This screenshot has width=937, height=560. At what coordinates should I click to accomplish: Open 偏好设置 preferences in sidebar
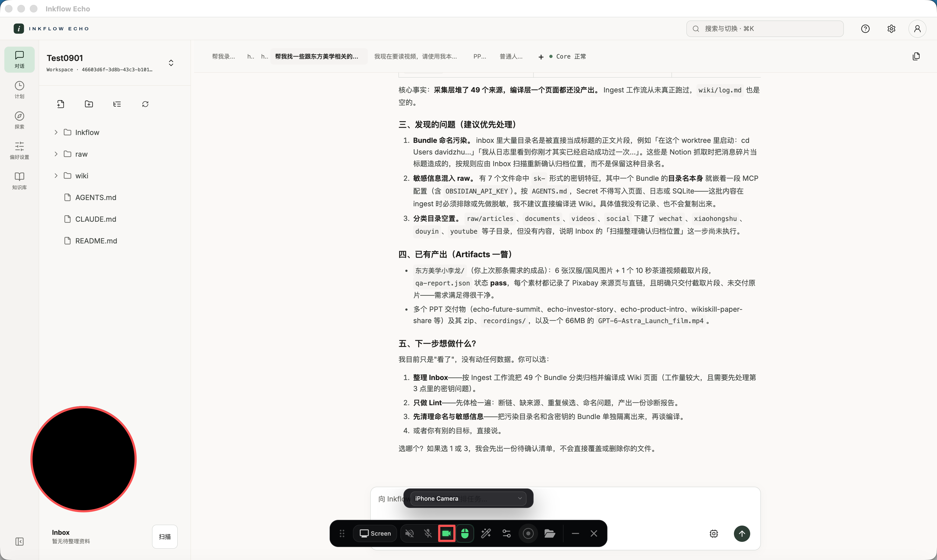click(x=19, y=150)
